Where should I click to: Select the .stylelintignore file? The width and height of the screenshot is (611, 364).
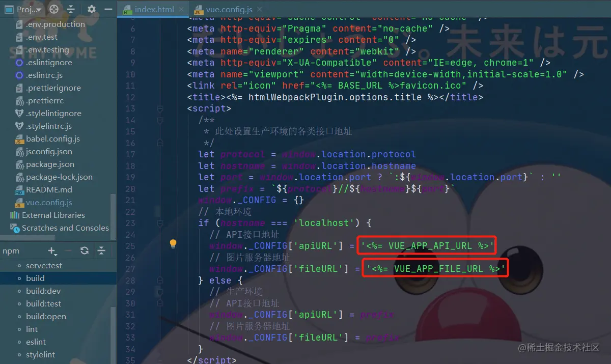click(x=53, y=114)
